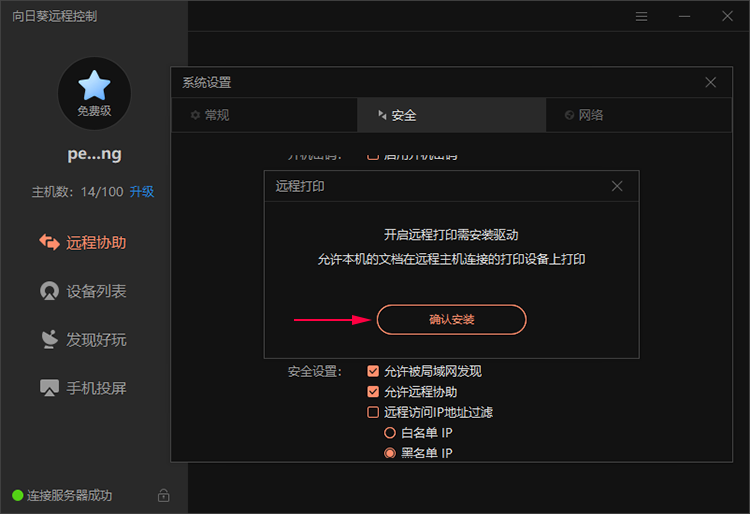
Task: Switch to the 安全 tab
Action: coord(451,115)
